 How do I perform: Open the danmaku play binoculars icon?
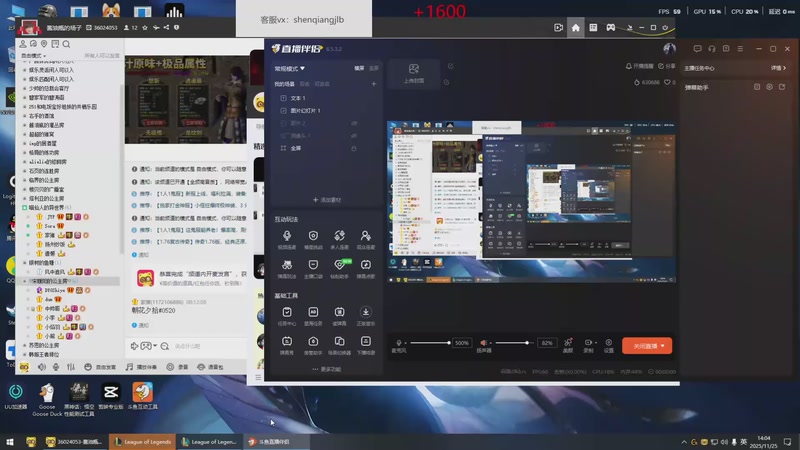click(287, 265)
